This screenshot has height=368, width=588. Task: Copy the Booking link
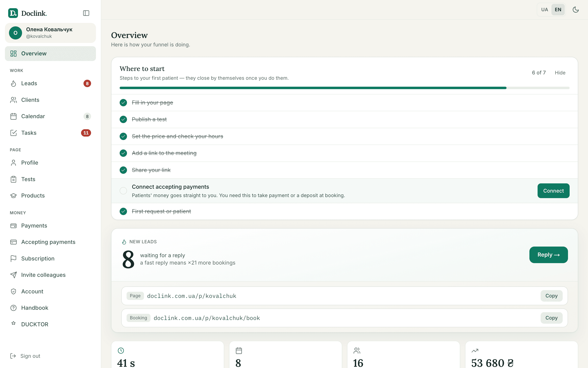click(x=551, y=318)
